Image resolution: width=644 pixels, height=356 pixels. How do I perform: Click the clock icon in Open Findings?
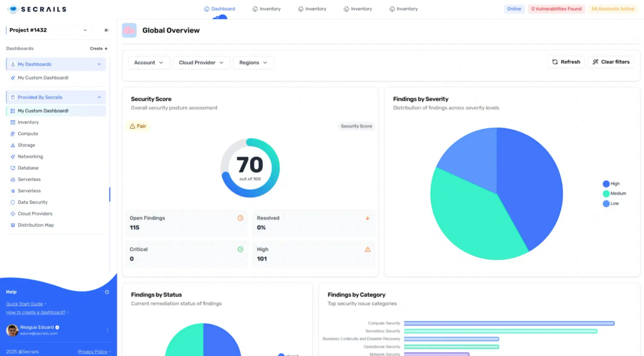tap(240, 218)
